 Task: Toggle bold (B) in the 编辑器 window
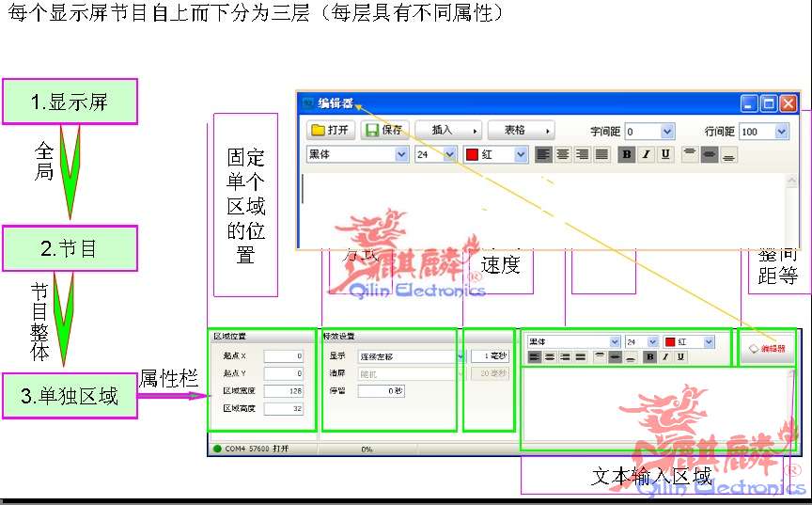point(627,154)
